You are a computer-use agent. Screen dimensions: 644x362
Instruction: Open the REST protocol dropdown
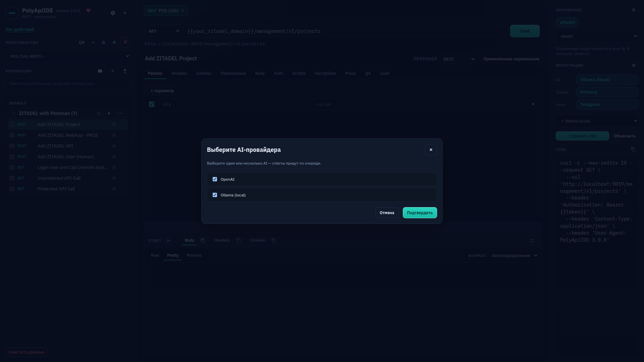[458, 59]
